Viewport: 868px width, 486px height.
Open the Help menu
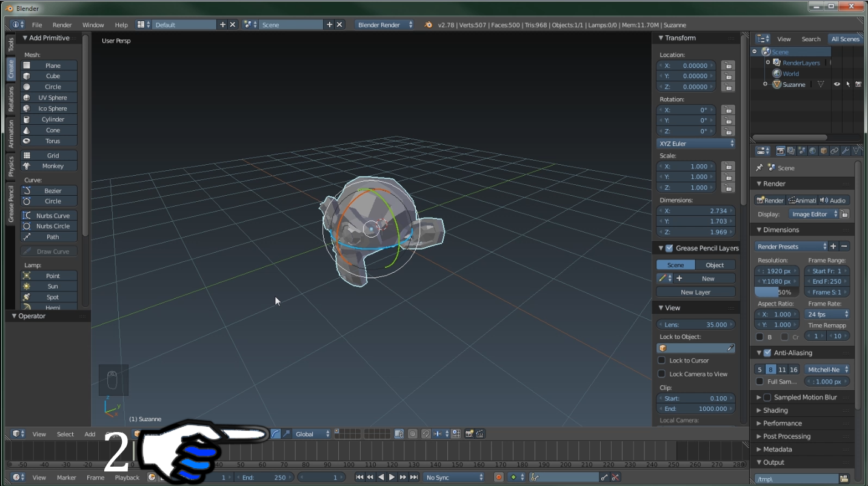121,25
